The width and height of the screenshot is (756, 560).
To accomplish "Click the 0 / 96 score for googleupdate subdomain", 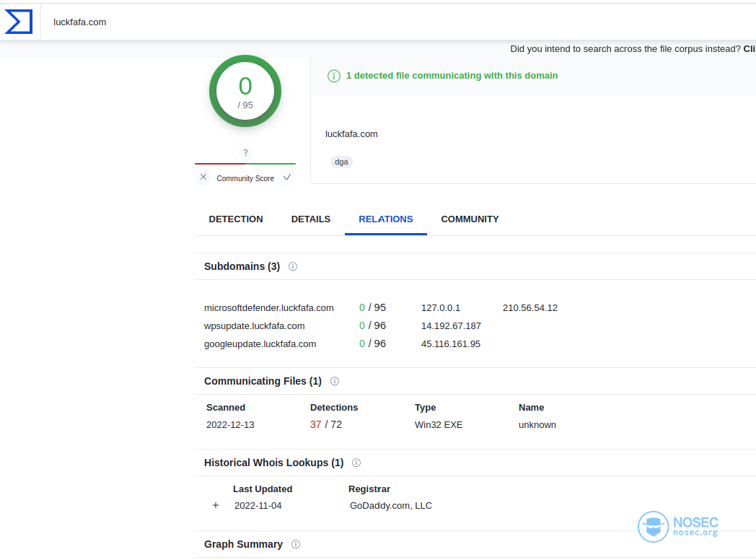I will coord(372,344).
